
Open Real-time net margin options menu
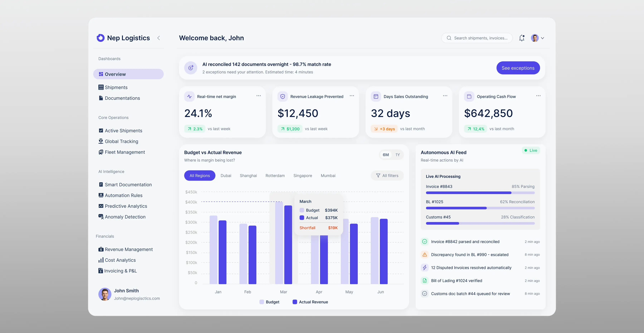[x=258, y=96]
